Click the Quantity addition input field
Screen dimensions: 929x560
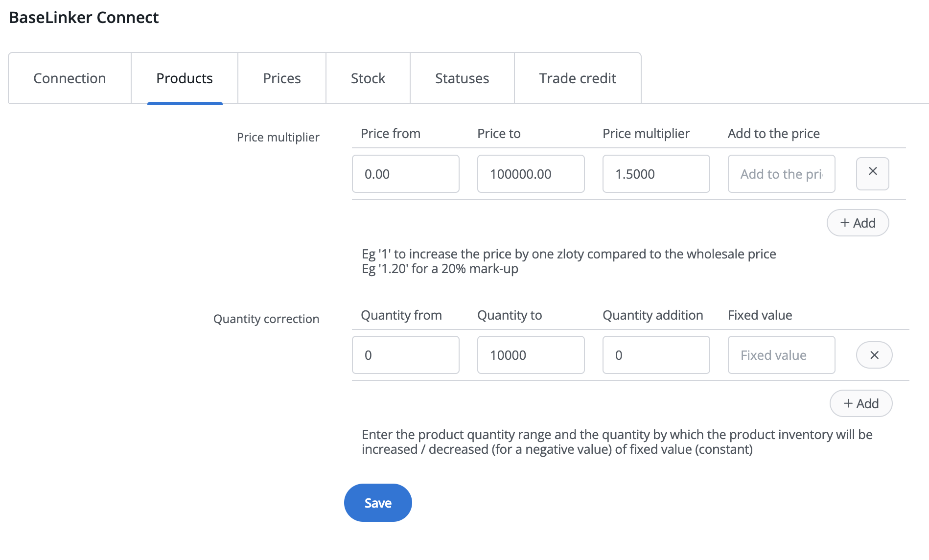point(656,355)
